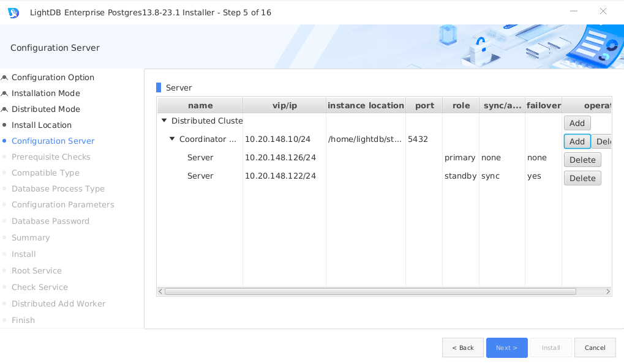Click Add for the Distributed Cluster row
This screenshot has width=624, height=364.
[x=577, y=123]
